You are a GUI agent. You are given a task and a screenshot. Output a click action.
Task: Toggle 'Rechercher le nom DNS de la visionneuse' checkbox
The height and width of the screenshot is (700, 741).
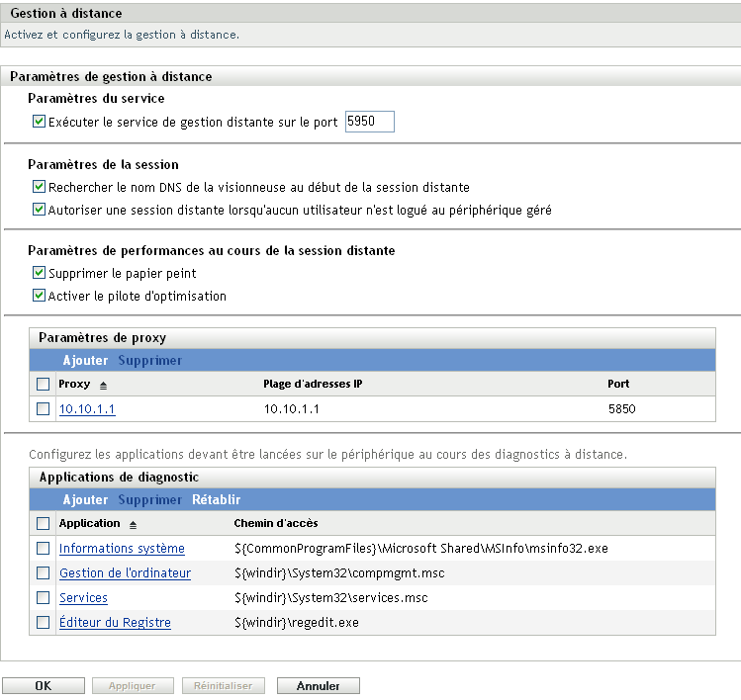point(39,187)
